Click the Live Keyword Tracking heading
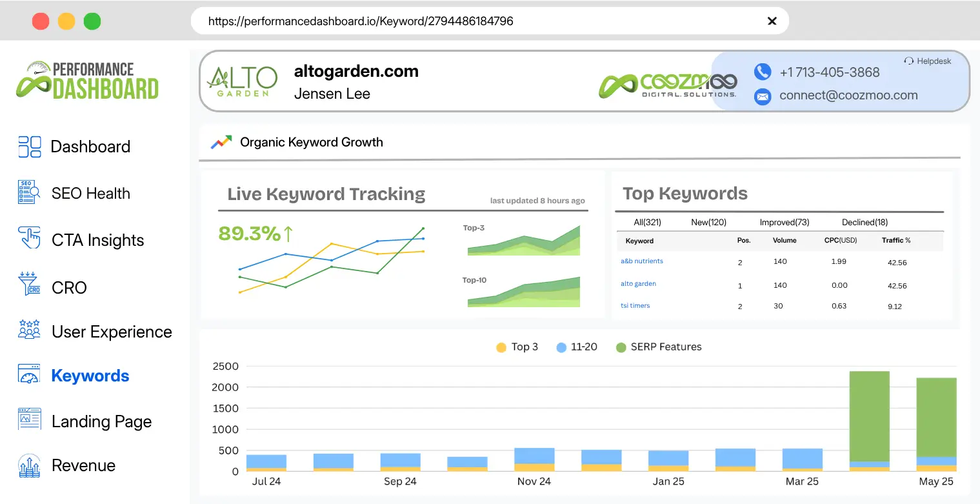980x504 pixels. [x=326, y=194]
